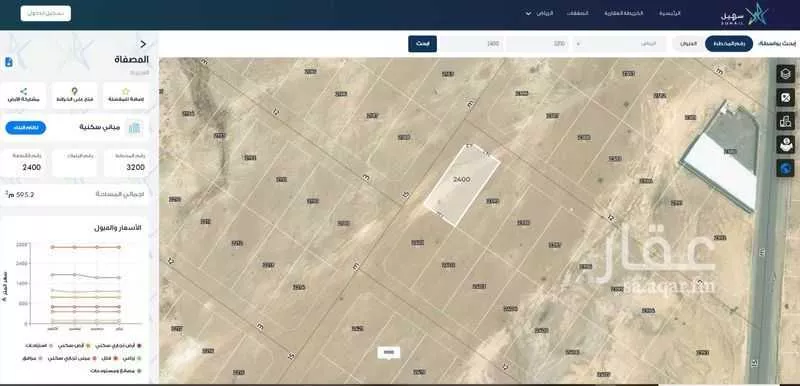Click the top orange line in chart
The width and height of the screenshot is (800, 386).
[x=85, y=247]
